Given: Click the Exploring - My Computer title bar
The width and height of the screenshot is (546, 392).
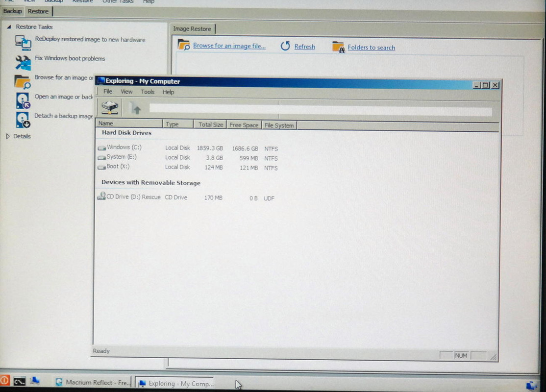Looking at the screenshot, I should (x=284, y=82).
